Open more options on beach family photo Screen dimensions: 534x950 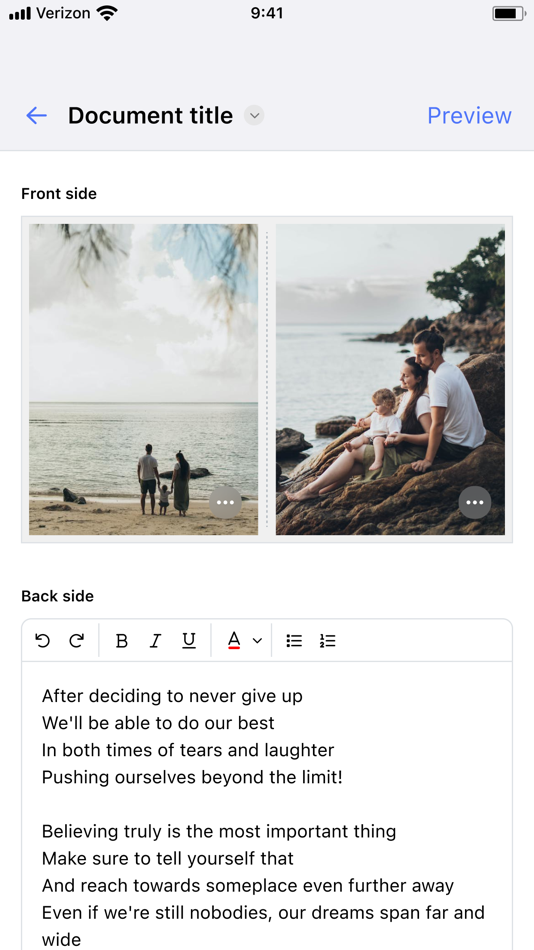click(225, 502)
